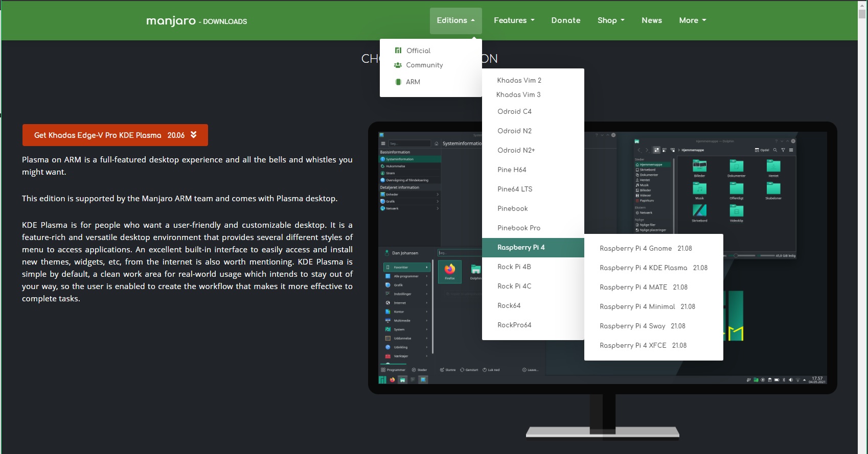
Task: Select Raspberry Pi 4 KDE Plasma 21.08
Action: point(654,268)
